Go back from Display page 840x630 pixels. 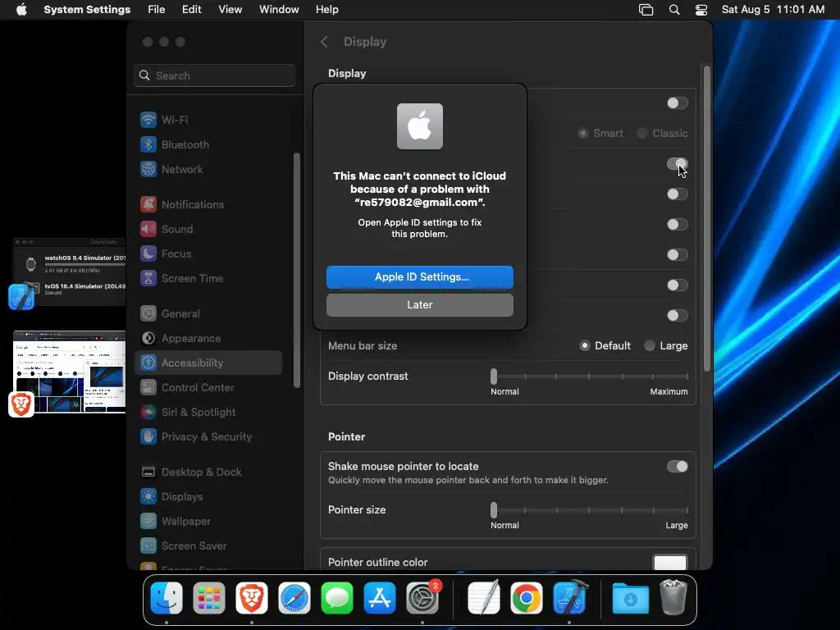(x=323, y=42)
